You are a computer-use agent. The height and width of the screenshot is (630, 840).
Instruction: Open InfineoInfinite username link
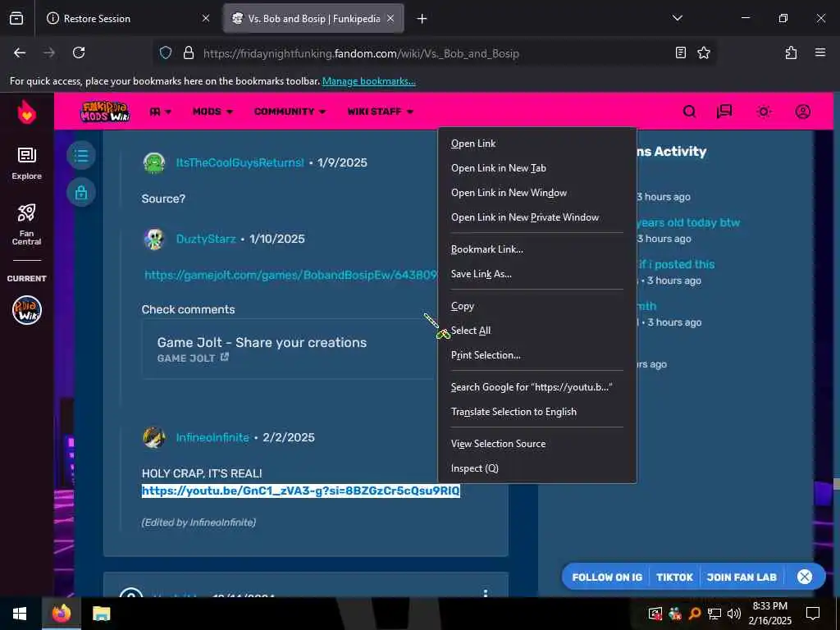click(x=212, y=438)
